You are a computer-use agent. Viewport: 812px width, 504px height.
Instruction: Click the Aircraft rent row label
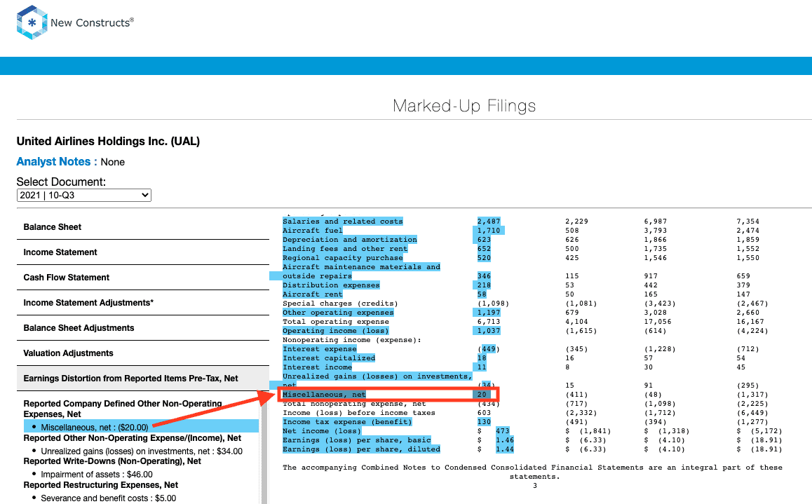[313, 294]
